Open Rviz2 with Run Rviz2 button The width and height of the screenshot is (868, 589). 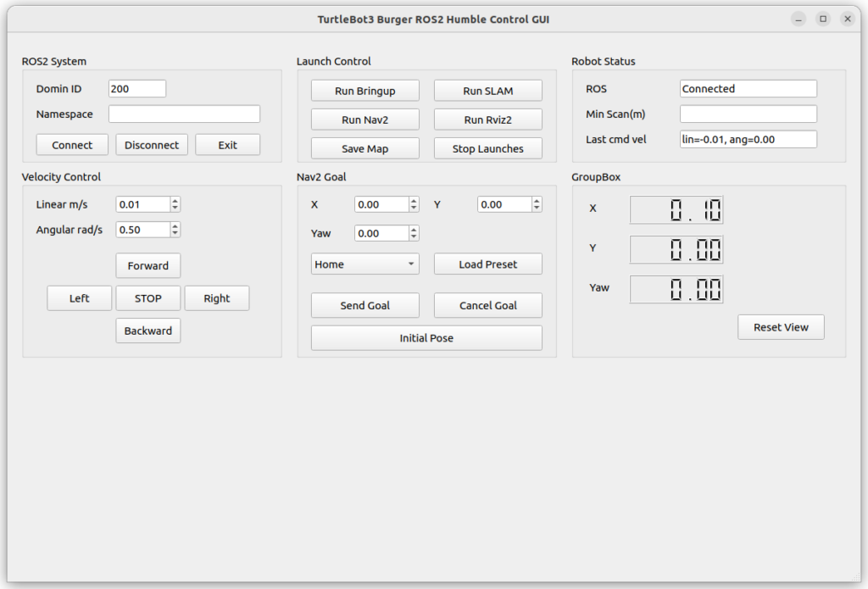[487, 119]
